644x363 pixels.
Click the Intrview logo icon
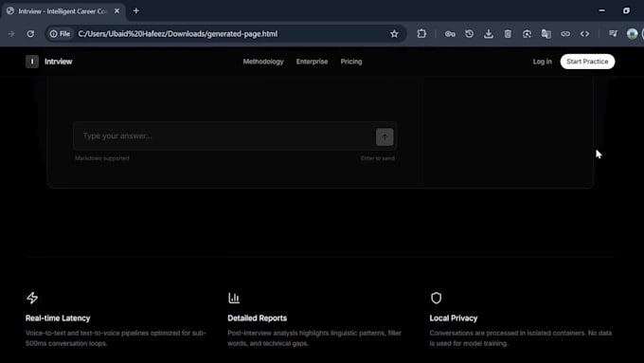pyautogui.click(x=32, y=62)
